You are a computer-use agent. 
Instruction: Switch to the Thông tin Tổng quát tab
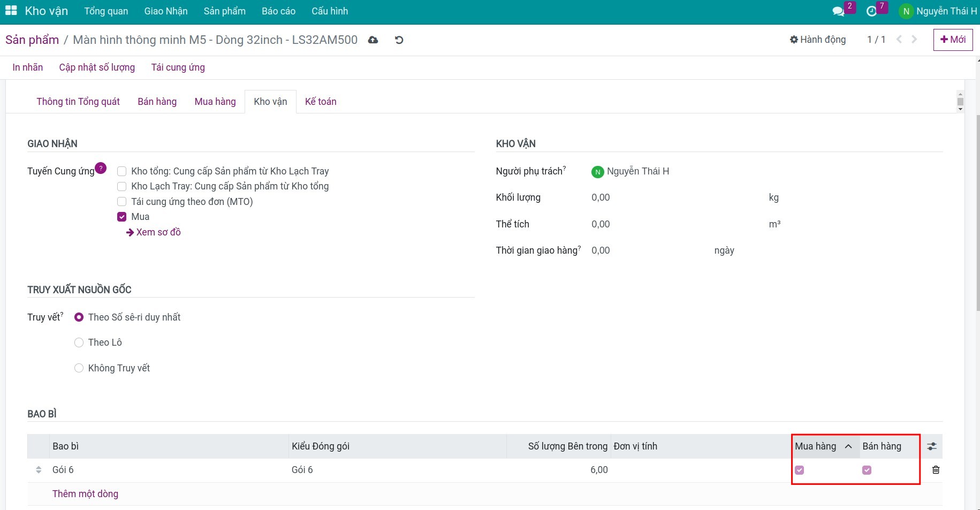coord(78,102)
